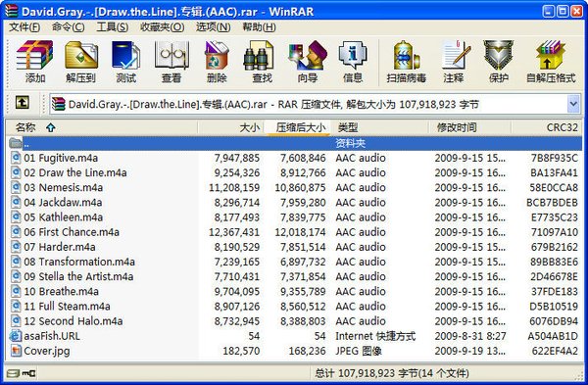
Task: Click the 添加 (Add) toolbar icon
Action: (34, 55)
